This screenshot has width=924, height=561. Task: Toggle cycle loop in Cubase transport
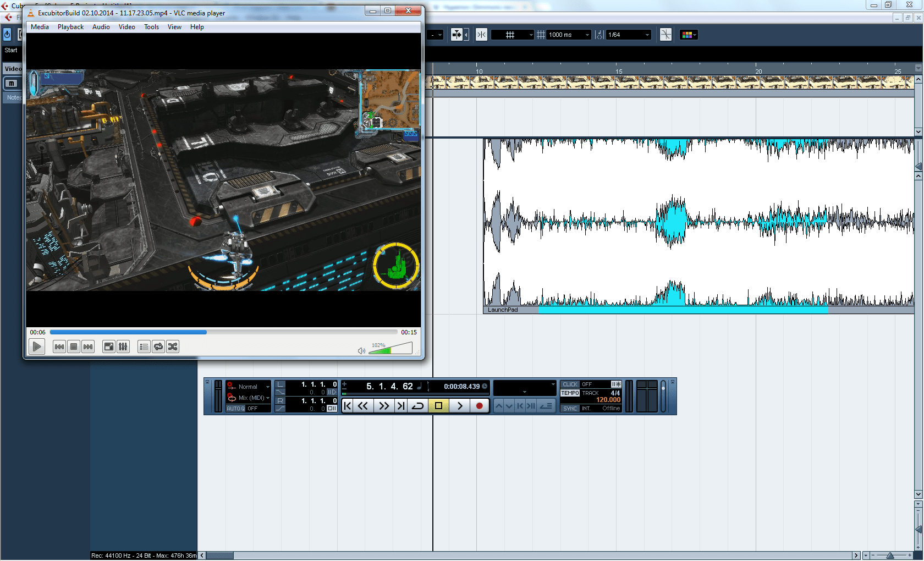click(418, 406)
